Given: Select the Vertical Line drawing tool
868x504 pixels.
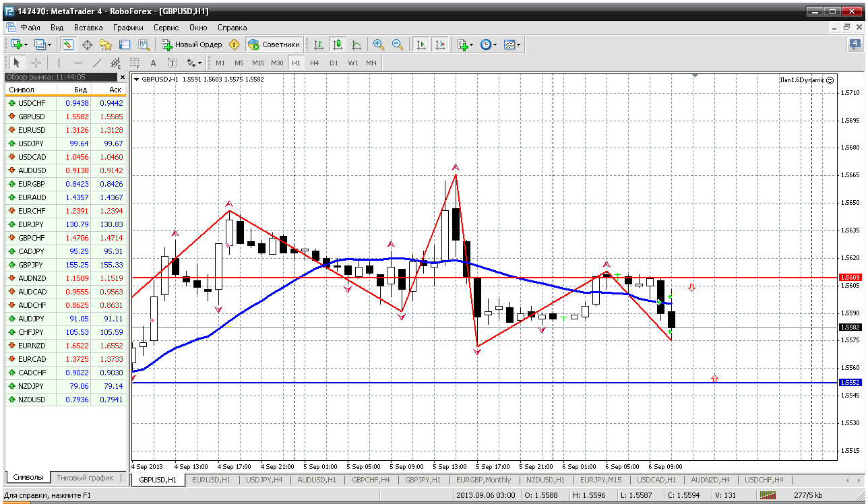Looking at the screenshot, I should pos(59,63).
